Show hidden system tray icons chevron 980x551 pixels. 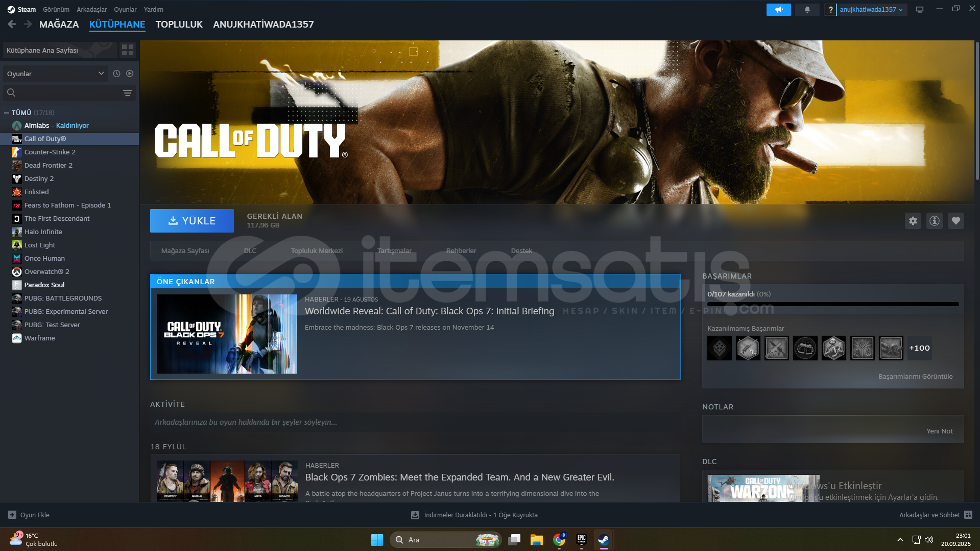point(900,540)
